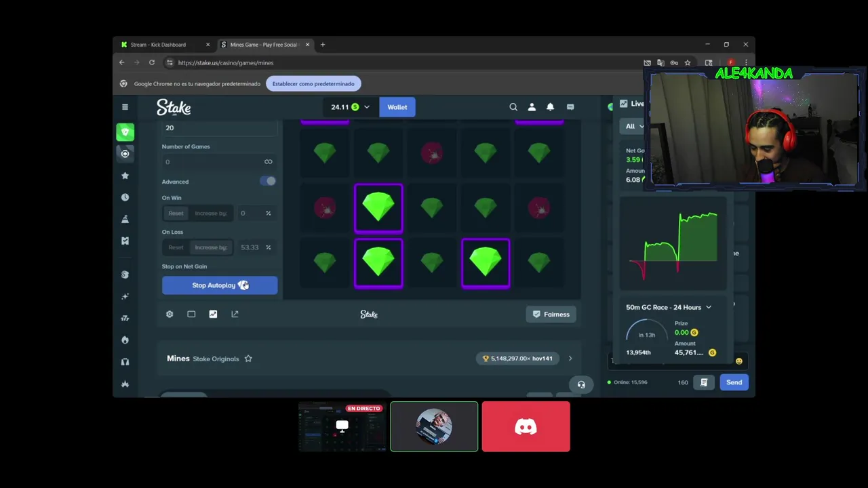Screen dimensions: 868x488
Task: Open the Stake Originals link
Action: (216, 359)
